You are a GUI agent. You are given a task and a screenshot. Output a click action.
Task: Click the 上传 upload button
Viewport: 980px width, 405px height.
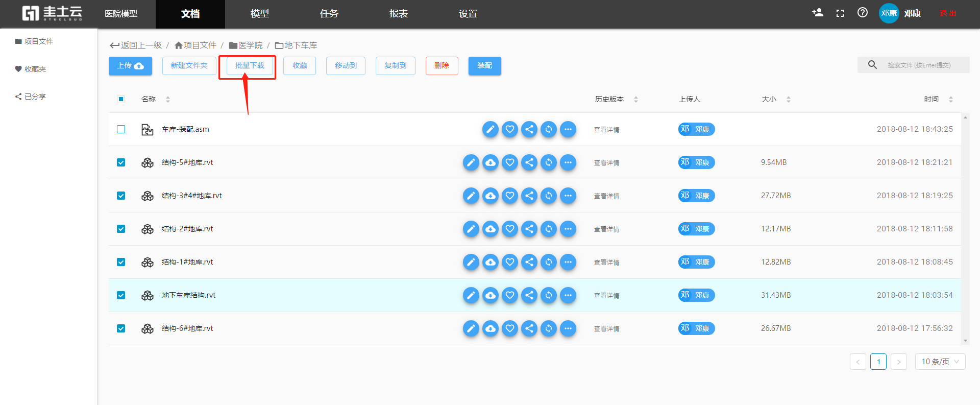(x=130, y=66)
